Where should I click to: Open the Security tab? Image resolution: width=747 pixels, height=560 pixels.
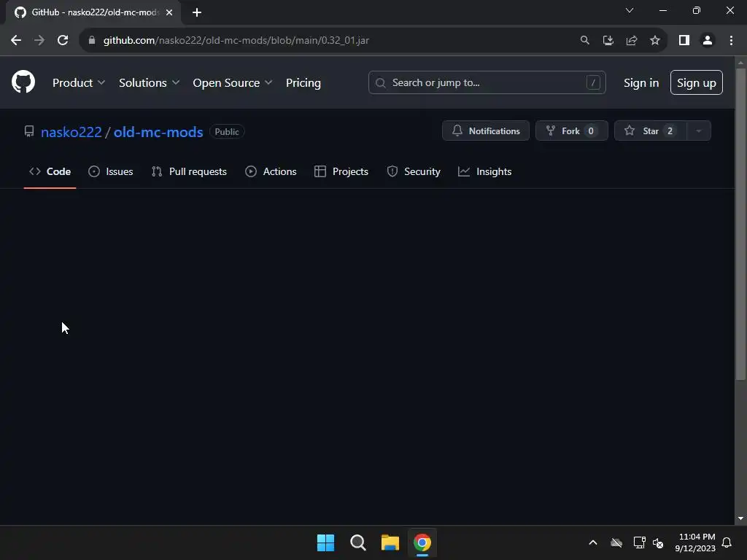[x=414, y=171]
